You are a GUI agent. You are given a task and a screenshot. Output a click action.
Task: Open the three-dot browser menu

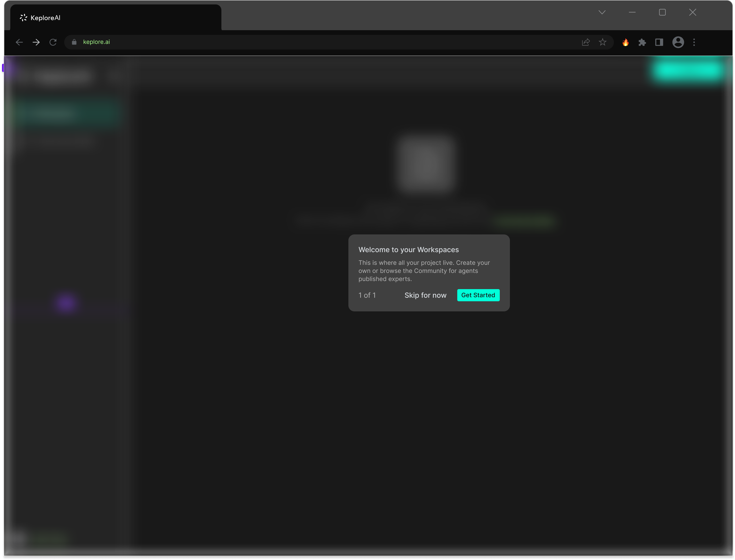[694, 42]
